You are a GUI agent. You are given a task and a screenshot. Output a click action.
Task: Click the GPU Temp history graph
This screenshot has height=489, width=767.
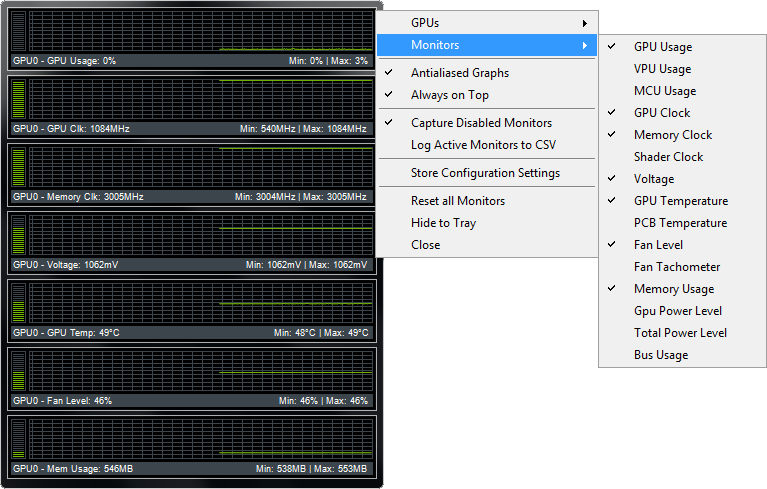201,303
